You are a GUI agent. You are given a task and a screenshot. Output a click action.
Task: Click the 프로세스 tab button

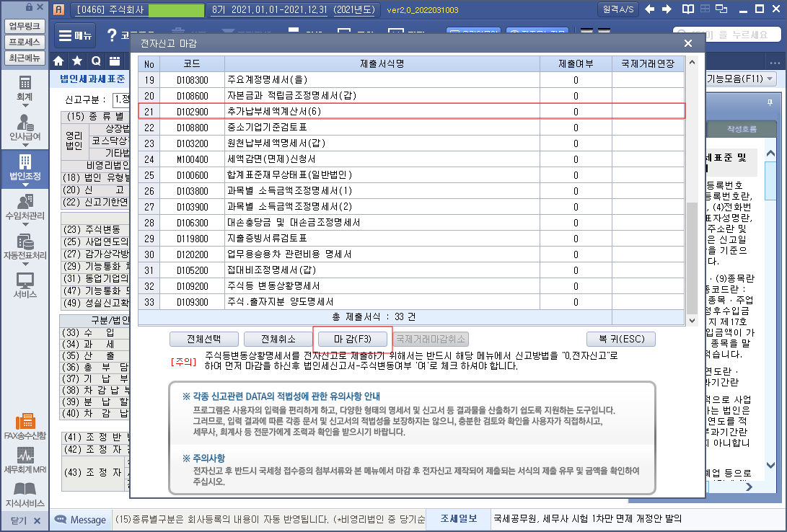pyautogui.click(x=25, y=42)
